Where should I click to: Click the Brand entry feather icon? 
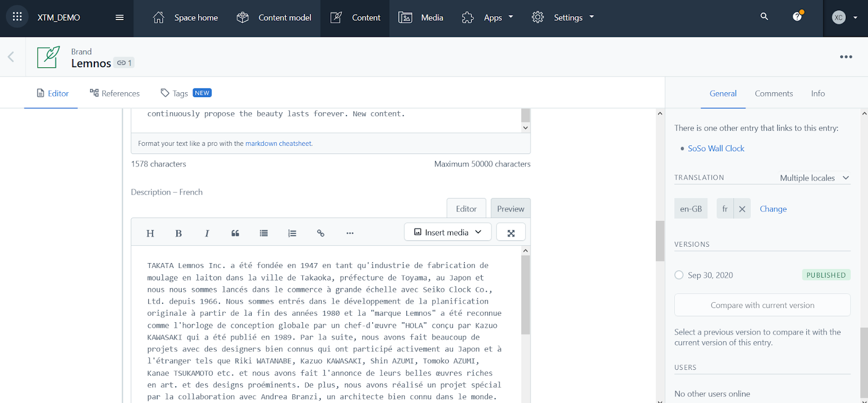(48, 57)
